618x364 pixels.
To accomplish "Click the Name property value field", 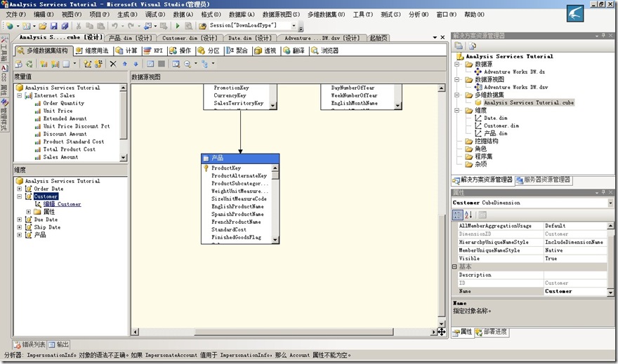I will [x=575, y=291].
